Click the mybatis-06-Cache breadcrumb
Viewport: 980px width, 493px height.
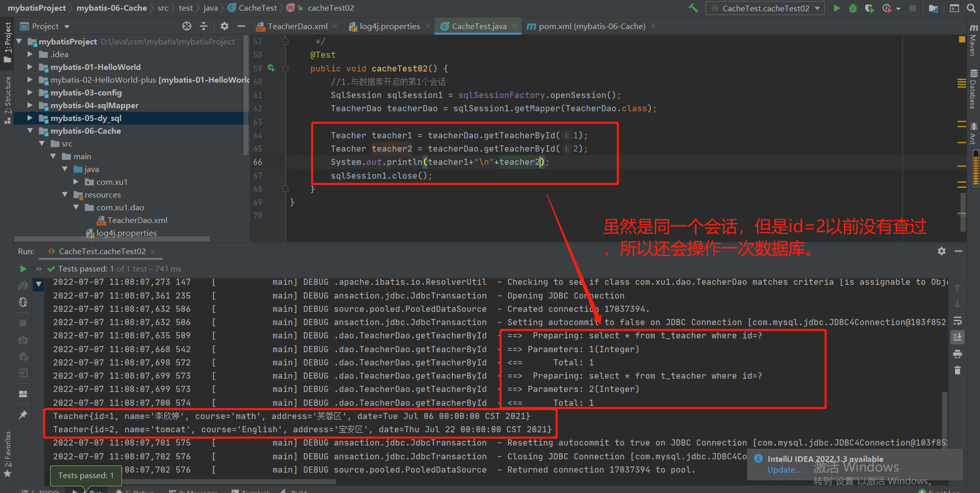tap(111, 8)
